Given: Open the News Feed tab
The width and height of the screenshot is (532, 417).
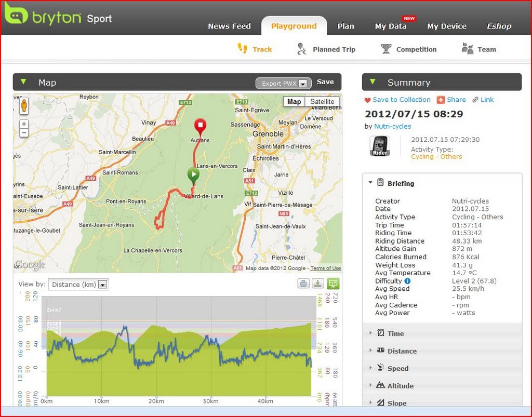Looking at the screenshot, I should pos(229,26).
